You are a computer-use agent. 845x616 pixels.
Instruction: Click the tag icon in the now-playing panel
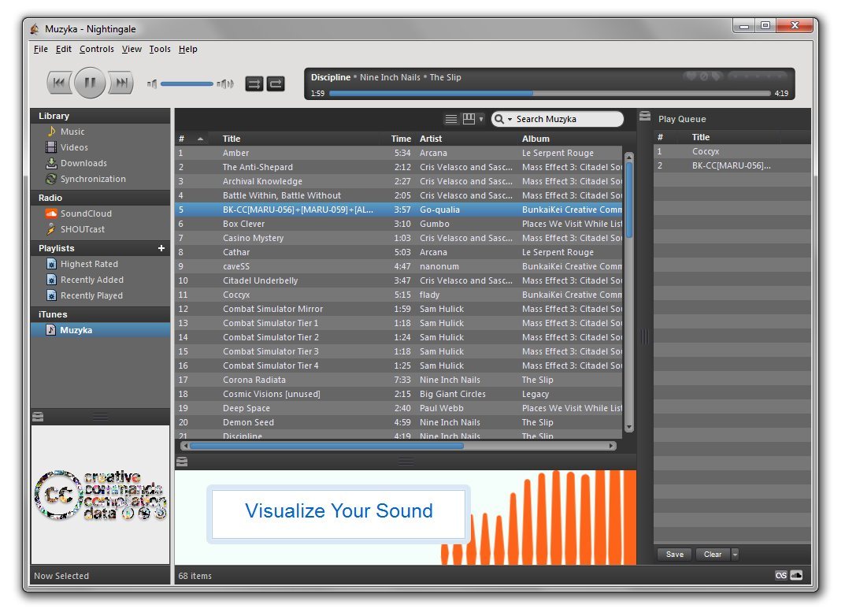click(716, 76)
